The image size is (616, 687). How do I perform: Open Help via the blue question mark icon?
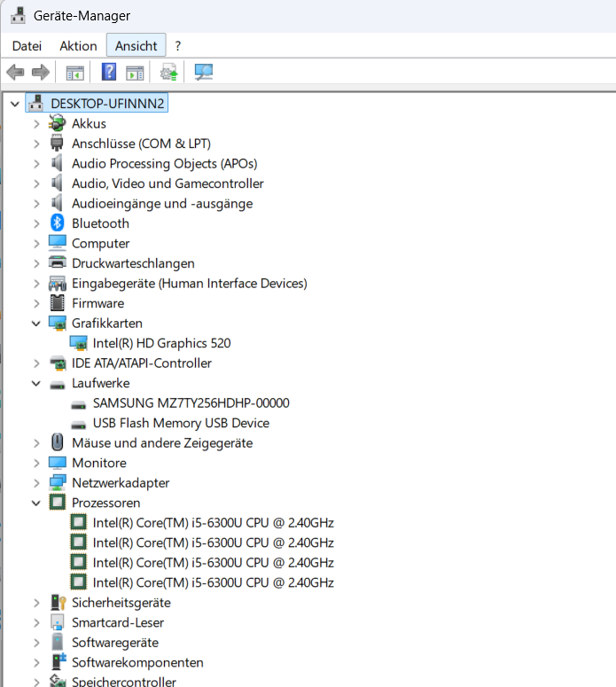pos(109,72)
